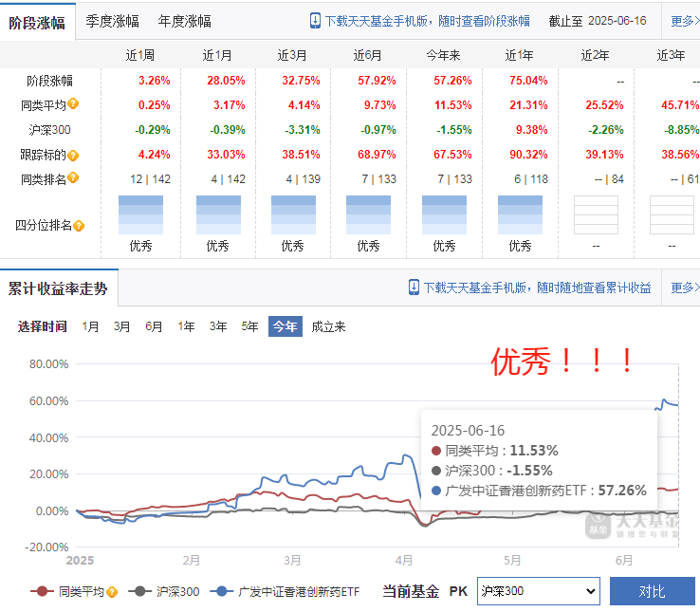Click the 近1月 stage gain 28.05%
Viewport: 700px width, 612px height.
(x=226, y=81)
